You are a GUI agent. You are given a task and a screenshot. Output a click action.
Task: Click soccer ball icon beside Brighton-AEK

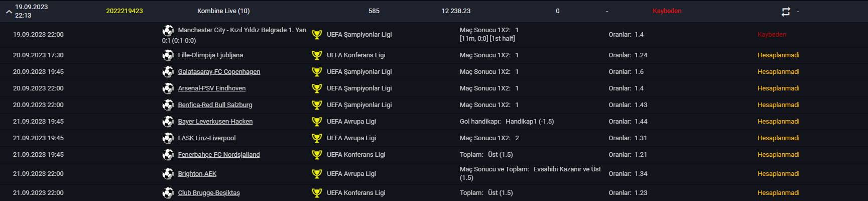[x=168, y=174]
